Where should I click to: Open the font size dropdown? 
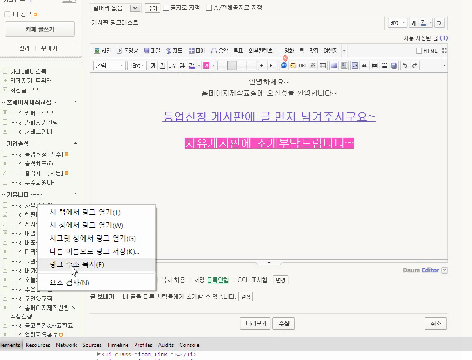click(x=138, y=65)
